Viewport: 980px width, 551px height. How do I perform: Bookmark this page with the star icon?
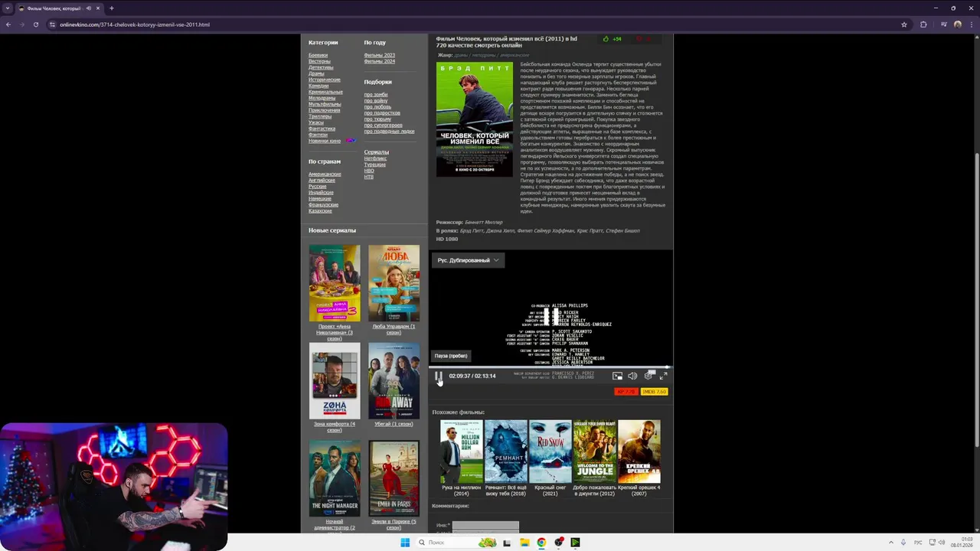(x=904, y=24)
